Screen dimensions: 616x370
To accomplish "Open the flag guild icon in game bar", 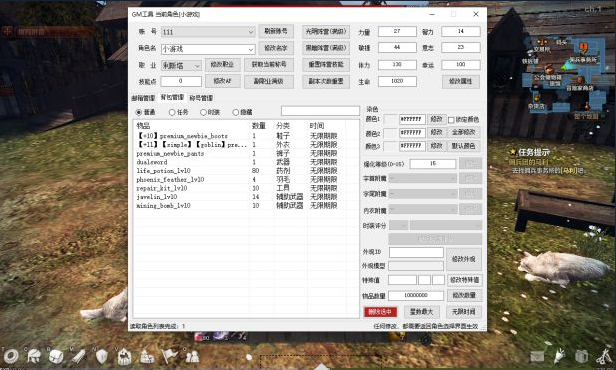I will [x=170, y=356].
